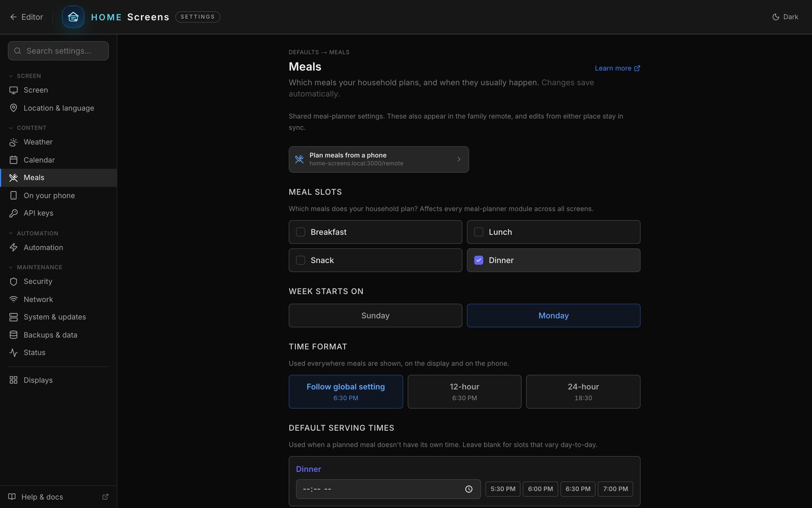This screenshot has width=812, height=508.
Task: Set week start to Sunday
Action: coord(376,315)
